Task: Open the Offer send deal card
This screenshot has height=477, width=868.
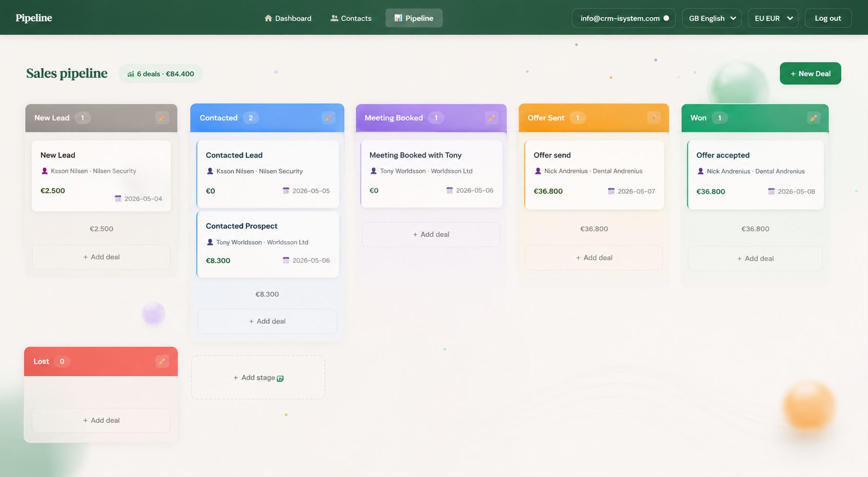Action: [x=594, y=175]
